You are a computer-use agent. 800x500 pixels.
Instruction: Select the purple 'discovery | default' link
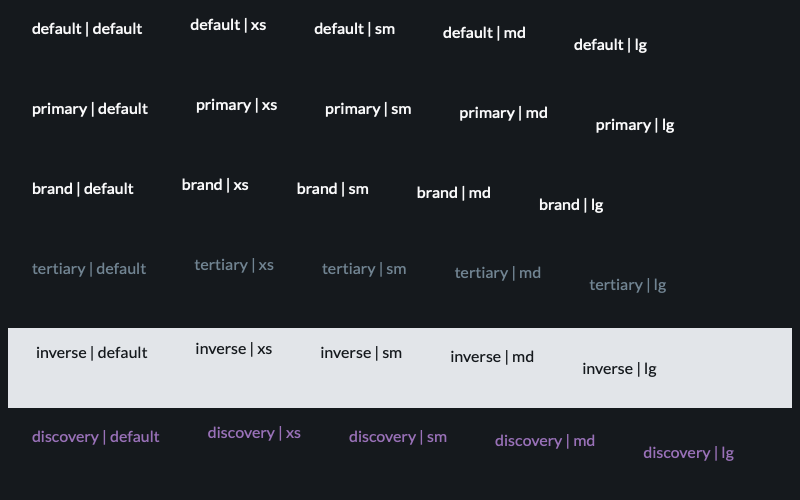click(x=95, y=437)
